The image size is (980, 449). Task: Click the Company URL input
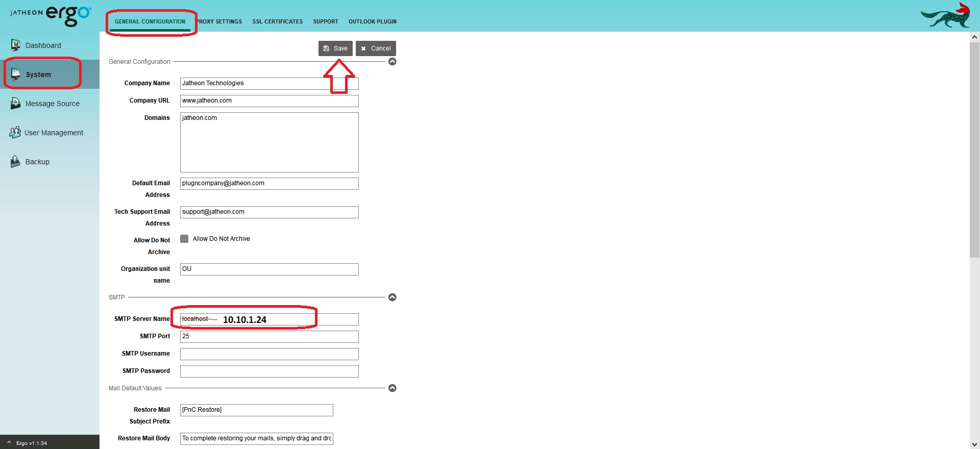[x=269, y=101]
